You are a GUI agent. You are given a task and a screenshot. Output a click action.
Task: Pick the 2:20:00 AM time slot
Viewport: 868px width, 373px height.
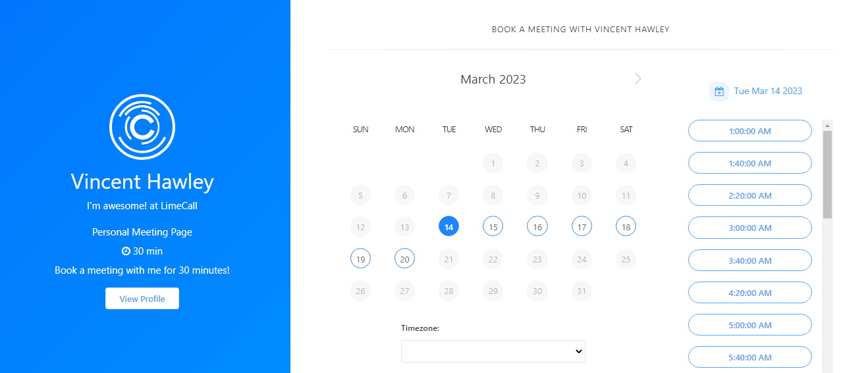click(749, 195)
